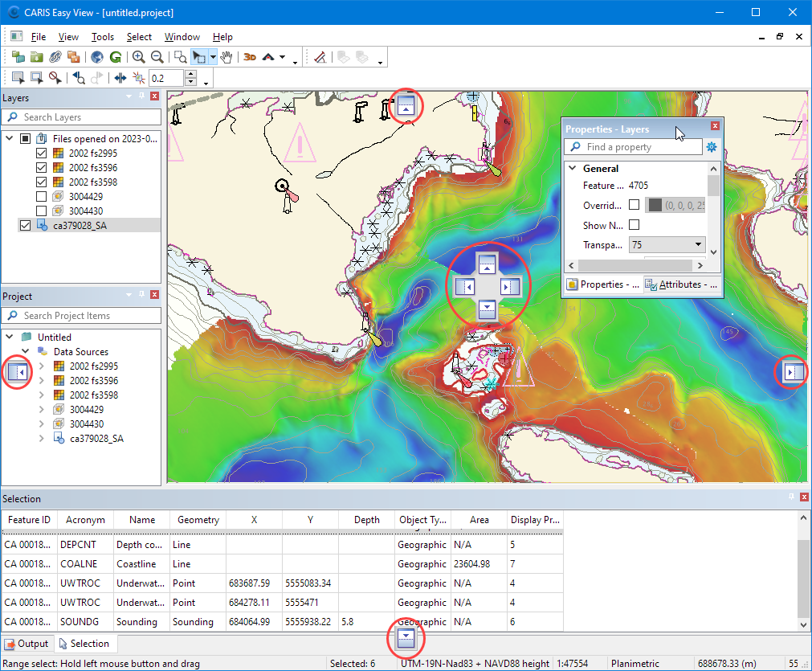Viewport: 812px width, 671px height.
Task: Enable the 3004429 layer checkbox
Action: [x=43, y=197]
